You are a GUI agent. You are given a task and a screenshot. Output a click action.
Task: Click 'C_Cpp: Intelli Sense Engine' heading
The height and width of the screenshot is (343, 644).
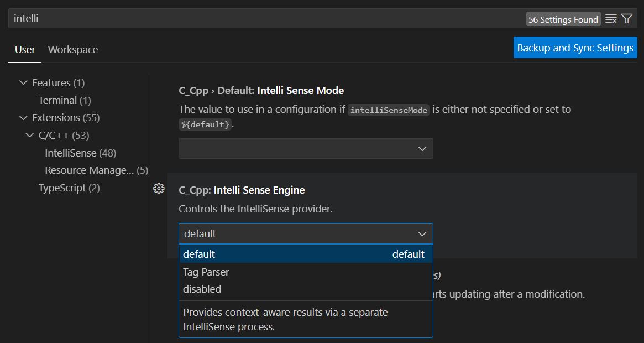coord(242,190)
